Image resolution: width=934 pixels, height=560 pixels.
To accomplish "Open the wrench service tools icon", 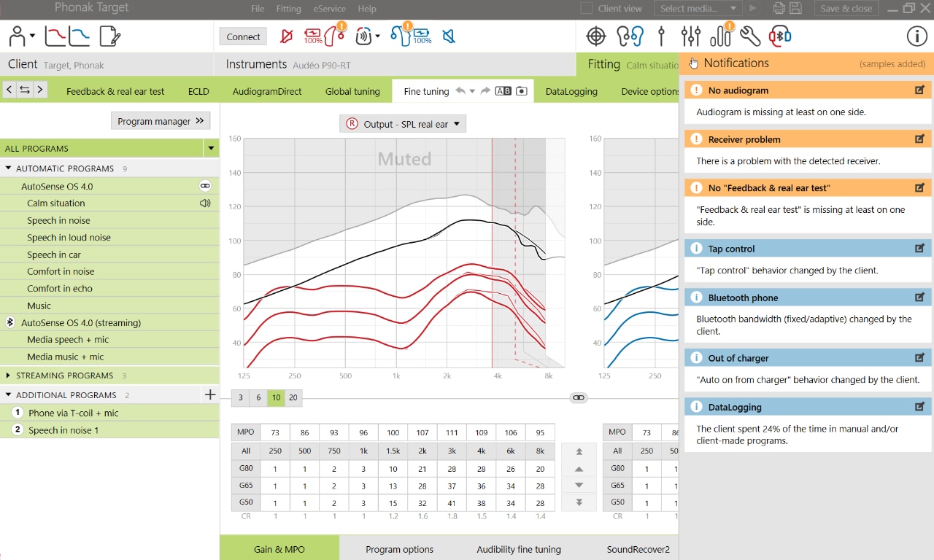I will (x=749, y=36).
